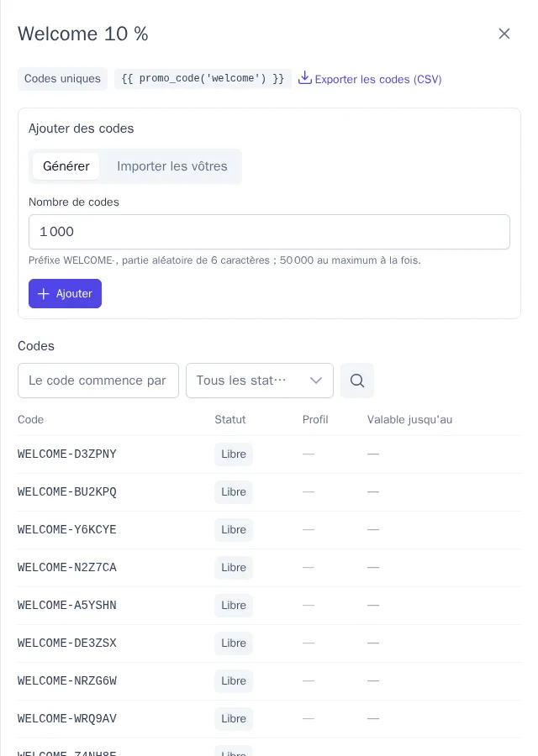Select the WELCOME-BU2KPQ code row
This screenshot has height=756, width=538.
coord(269,491)
